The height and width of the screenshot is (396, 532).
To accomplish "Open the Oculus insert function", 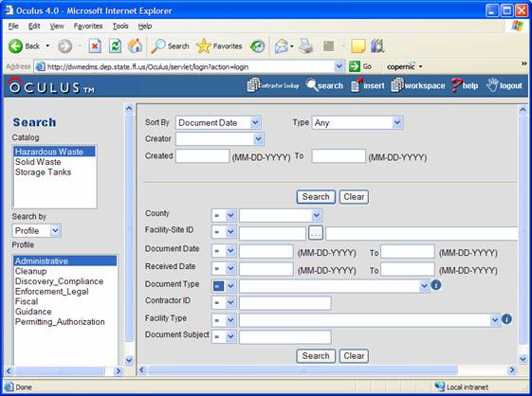I will (368, 85).
